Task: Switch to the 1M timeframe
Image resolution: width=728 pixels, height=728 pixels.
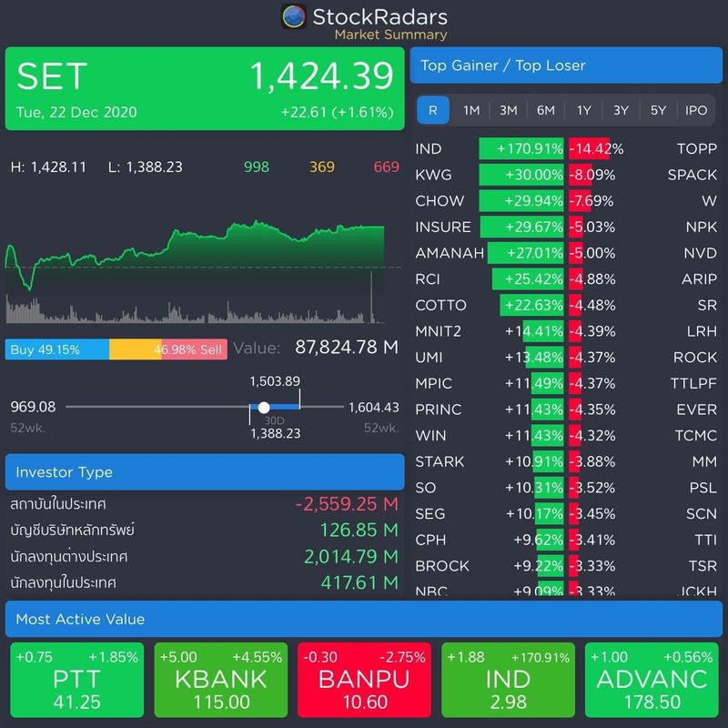Action: click(x=470, y=110)
